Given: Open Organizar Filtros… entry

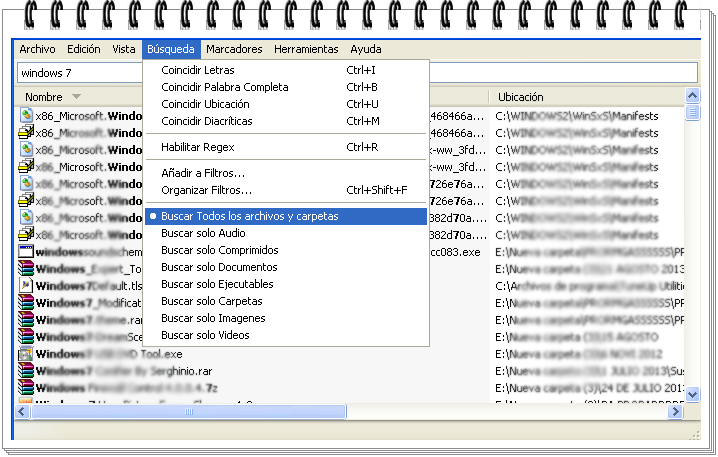Looking at the screenshot, I should coord(286,190).
